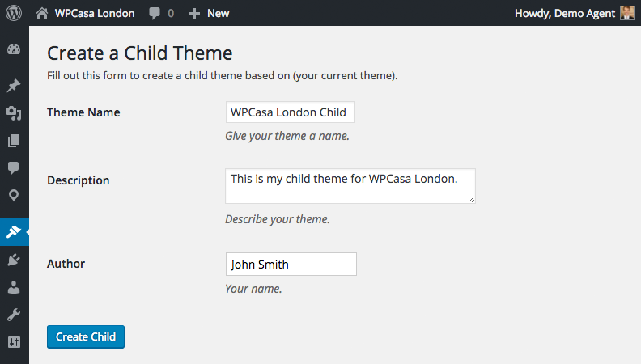Open the Plugins plug icon in sidebar
This screenshot has width=641, height=364.
(14, 260)
